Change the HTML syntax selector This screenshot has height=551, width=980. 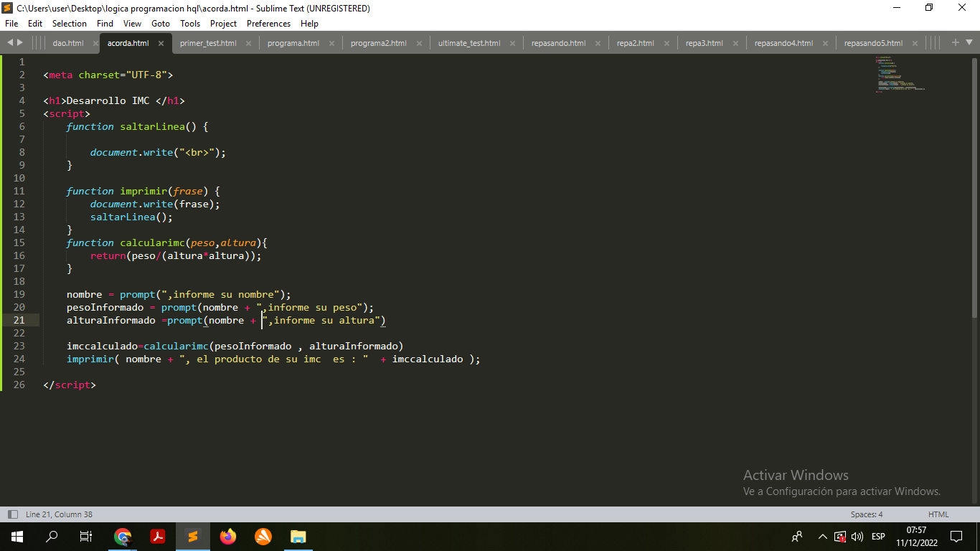[938, 514]
